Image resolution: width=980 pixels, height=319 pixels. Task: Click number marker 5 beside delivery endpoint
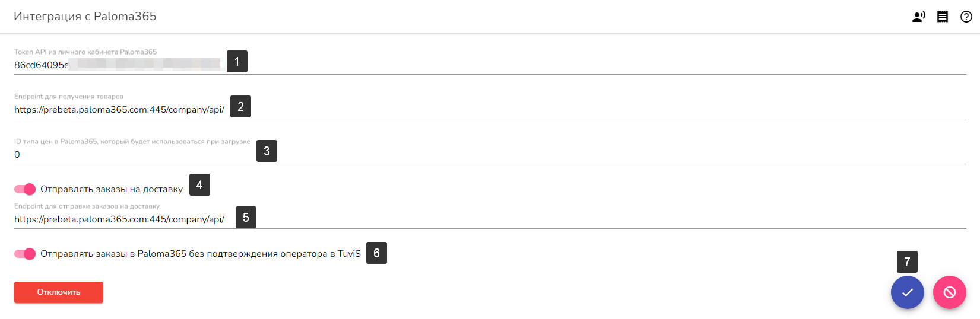click(246, 218)
